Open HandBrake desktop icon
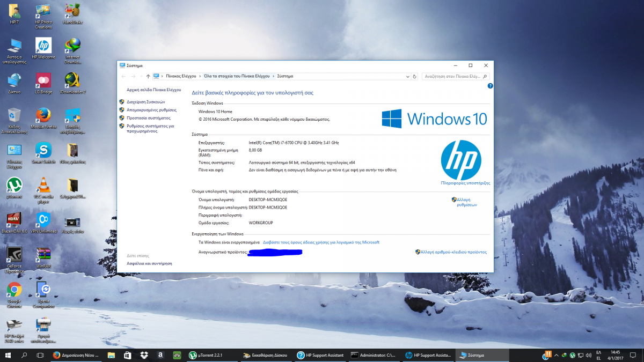The height and width of the screenshot is (362, 644). (x=72, y=14)
